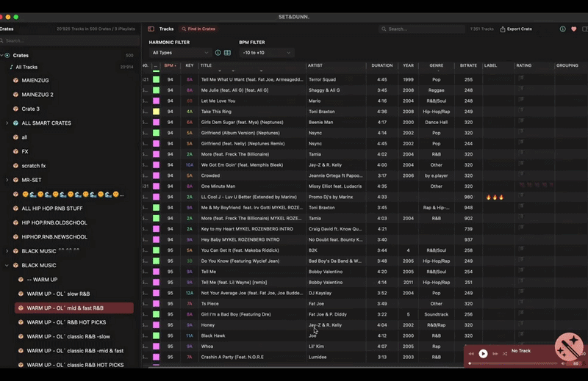Select the track titled Honey

(208, 325)
